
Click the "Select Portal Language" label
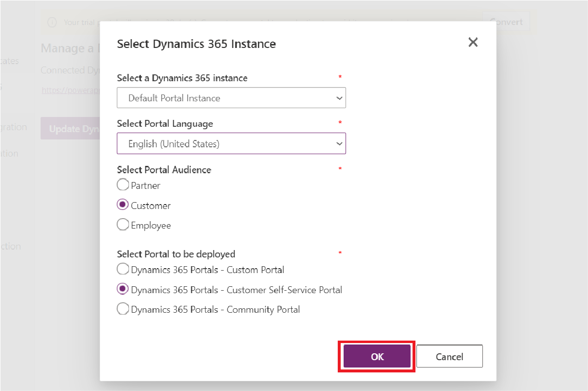tap(165, 124)
